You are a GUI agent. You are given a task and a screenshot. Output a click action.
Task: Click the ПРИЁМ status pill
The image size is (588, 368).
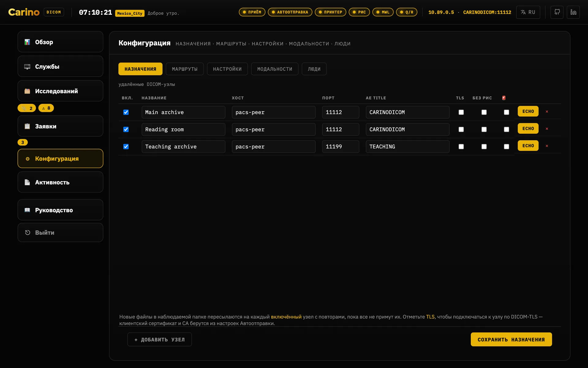[x=252, y=12]
